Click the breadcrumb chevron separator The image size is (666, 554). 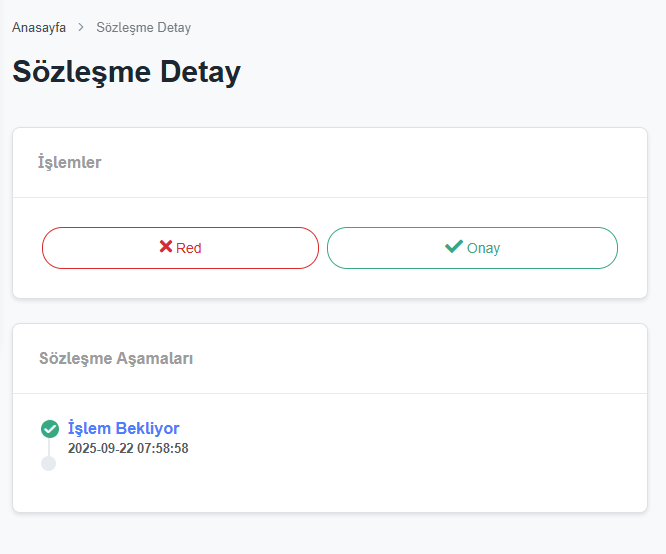click(81, 27)
